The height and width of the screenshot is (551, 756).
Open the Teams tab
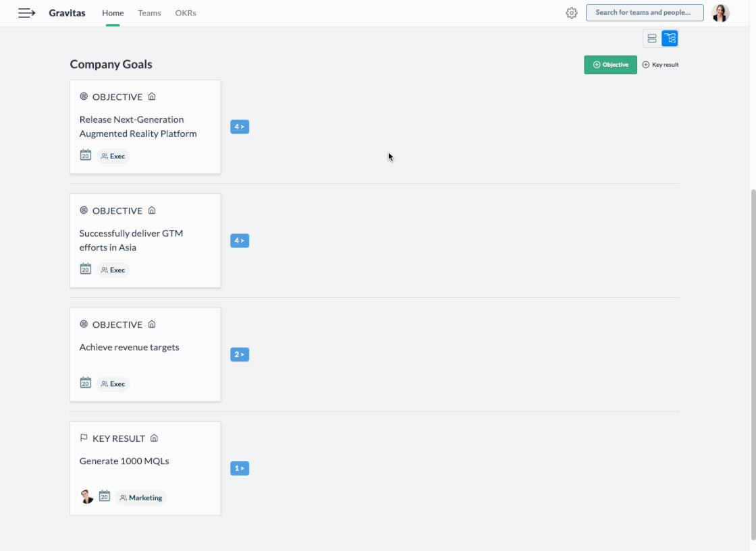click(149, 13)
